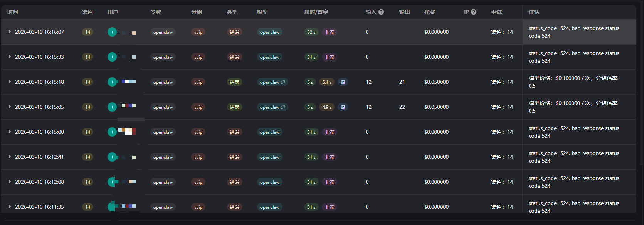Click mapping icon in 16:15:18 openclaw model tag
Viewport: 644px width, 225px height.
(x=283, y=82)
